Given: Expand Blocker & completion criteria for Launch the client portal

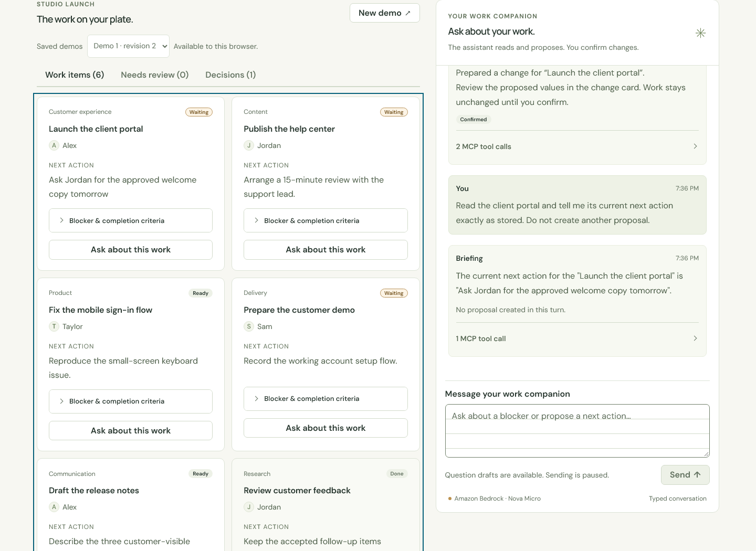Looking at the screenshot, I should pos(131,220).
